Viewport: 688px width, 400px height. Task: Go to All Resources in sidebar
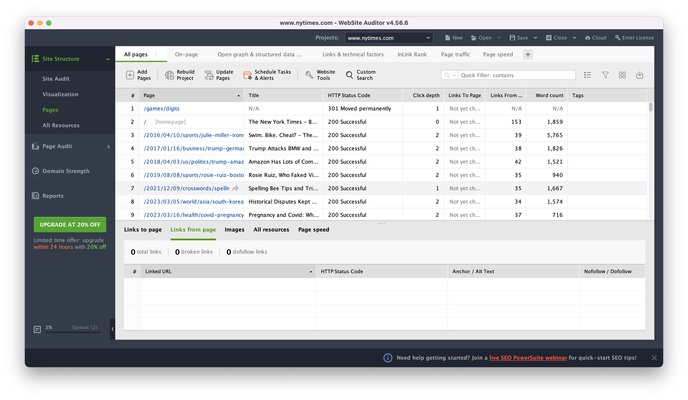(x=61, y=125)
